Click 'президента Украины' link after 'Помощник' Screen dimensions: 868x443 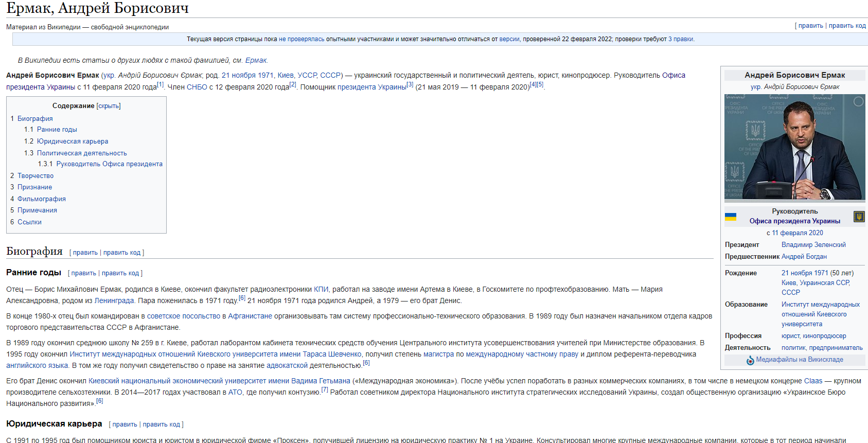point(372,87)
